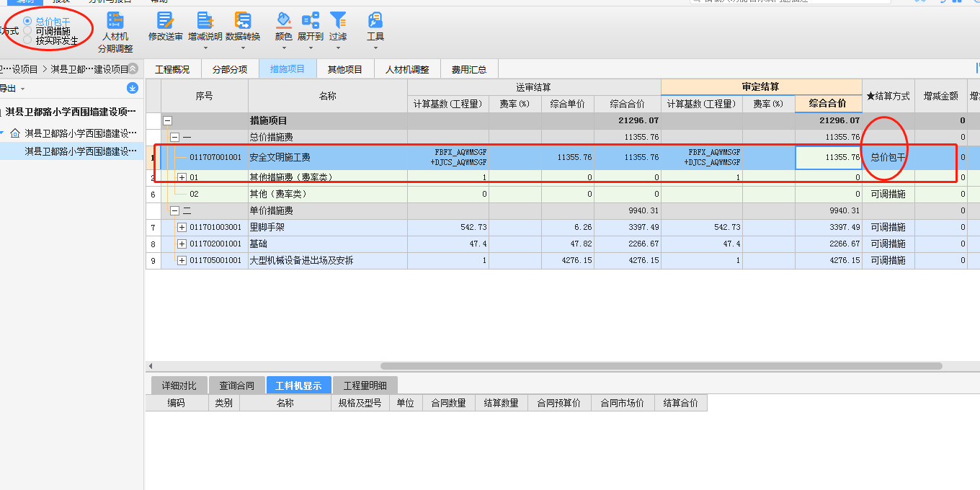980x490 pixels.
Task: Click the 送审结算 group header
Action: pos(534,87)
